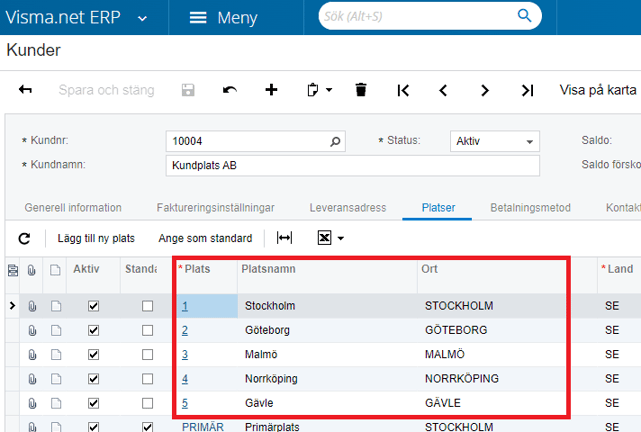This screenshot has width=641, height=432.
Task: Click note icon in Göteborg row
Action: click(56, 330)
